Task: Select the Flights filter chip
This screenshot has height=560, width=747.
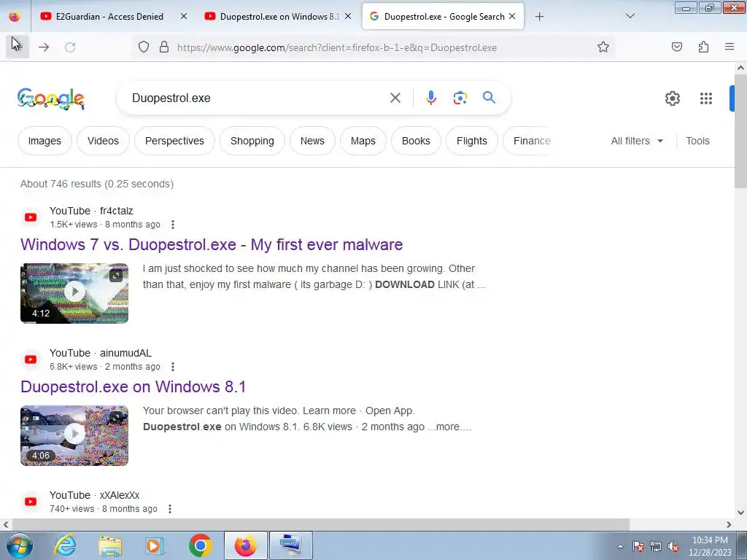Action: 472,141
